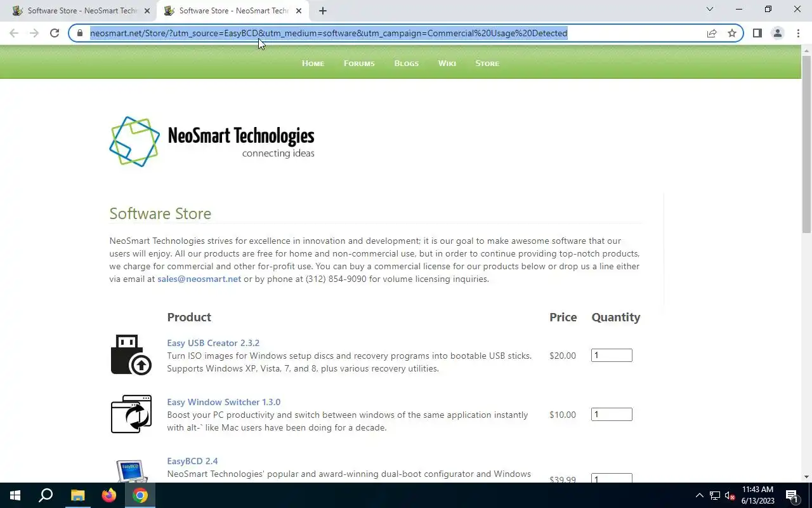Click the Software Store heading
This screenshot has height=508, width=812.
click(x=160, y=213)
